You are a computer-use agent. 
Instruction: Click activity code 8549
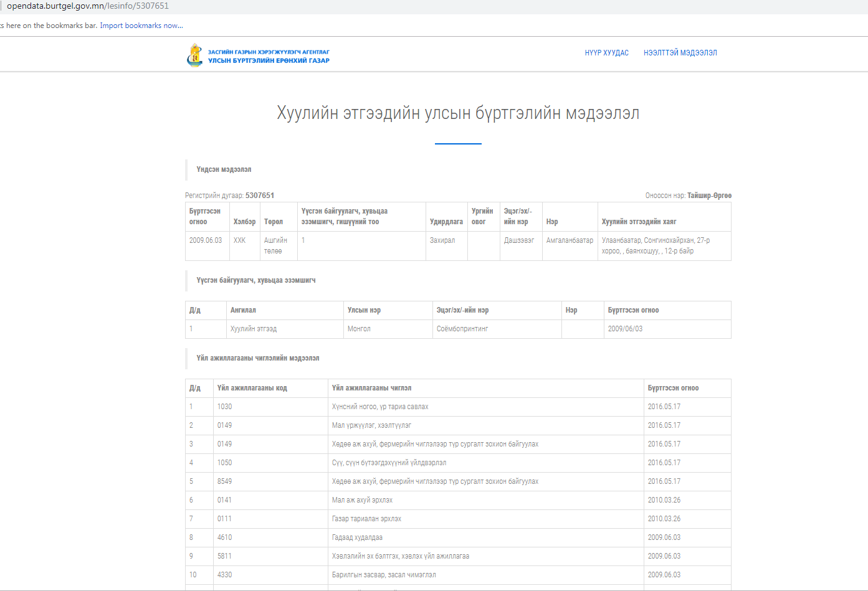coord(224,481)
